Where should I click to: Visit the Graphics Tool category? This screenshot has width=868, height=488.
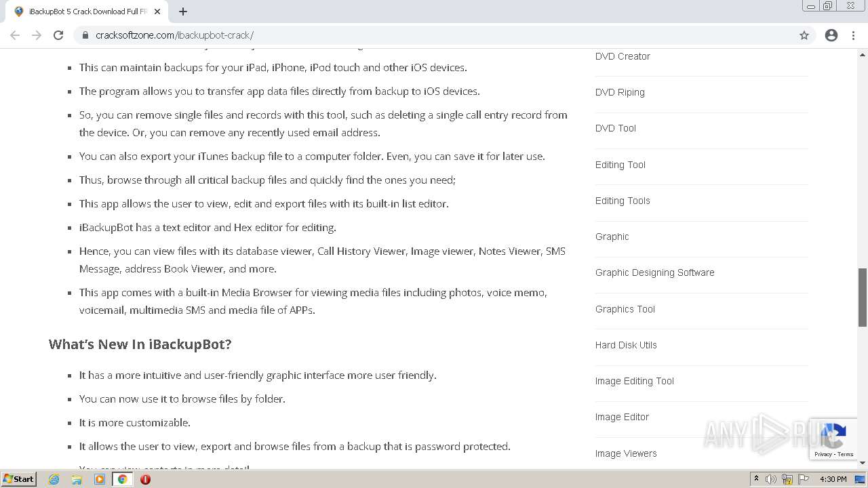click(x=625, y=309)
